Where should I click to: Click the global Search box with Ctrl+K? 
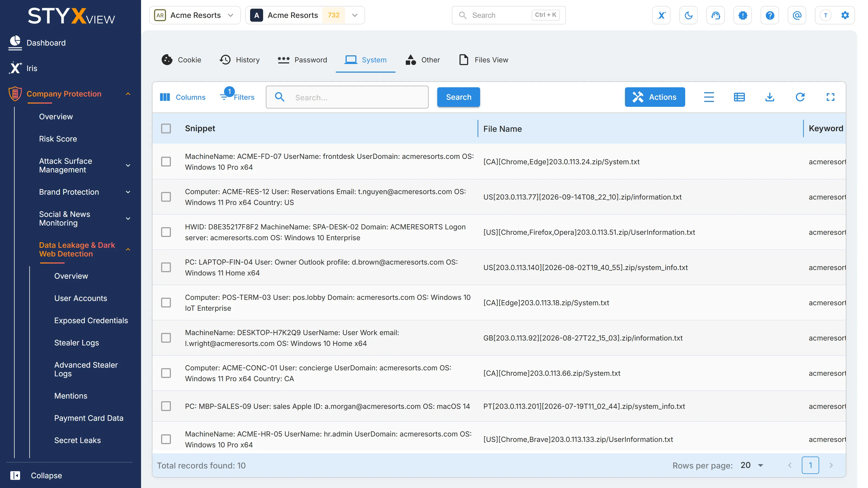pos(509,15)
